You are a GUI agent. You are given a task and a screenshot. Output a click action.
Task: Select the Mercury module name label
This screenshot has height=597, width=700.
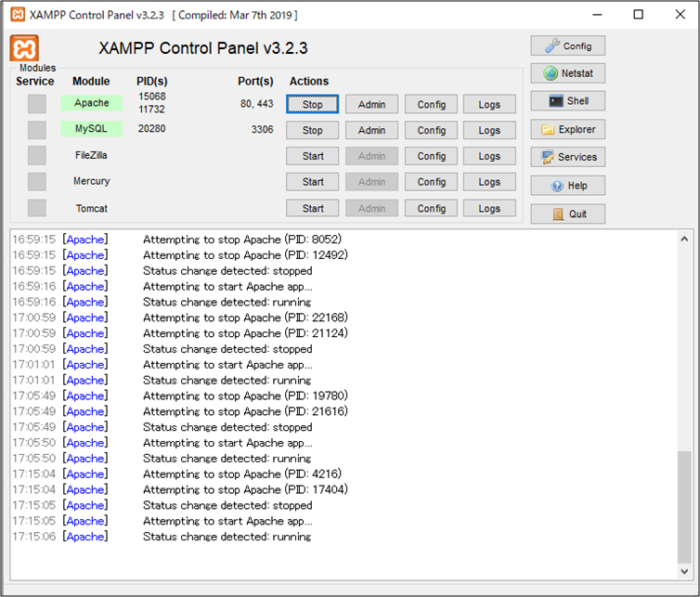pos(92,181)
